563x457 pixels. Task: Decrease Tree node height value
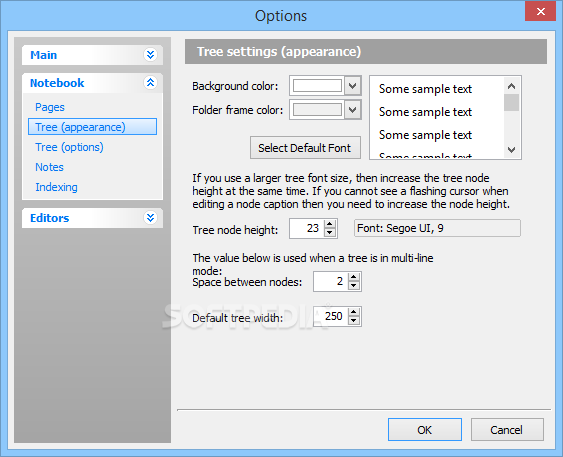point(330,233)
